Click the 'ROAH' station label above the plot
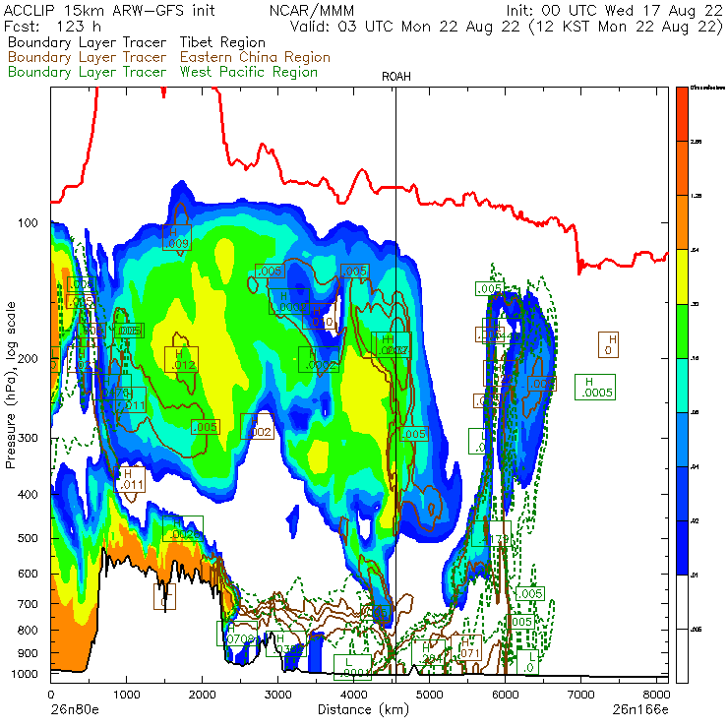Screen dimensions: 728x728 (x=396, y=77)
